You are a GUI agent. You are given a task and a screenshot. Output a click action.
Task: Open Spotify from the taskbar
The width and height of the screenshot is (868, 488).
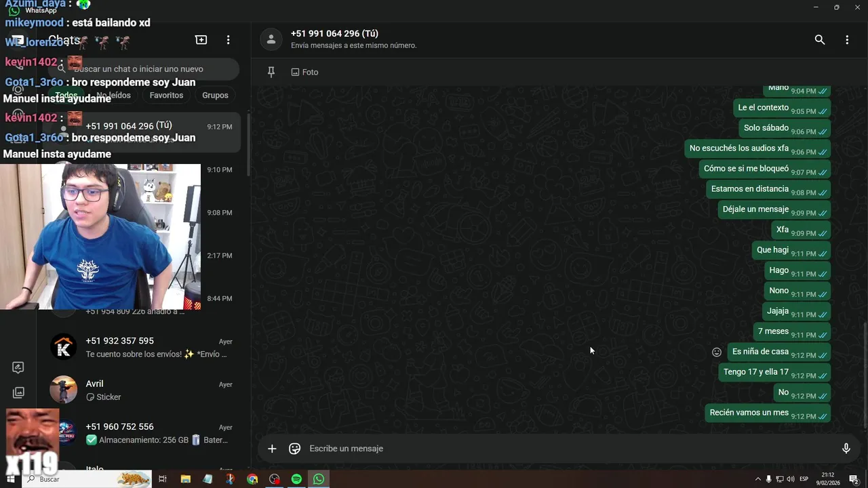(296, 479)
